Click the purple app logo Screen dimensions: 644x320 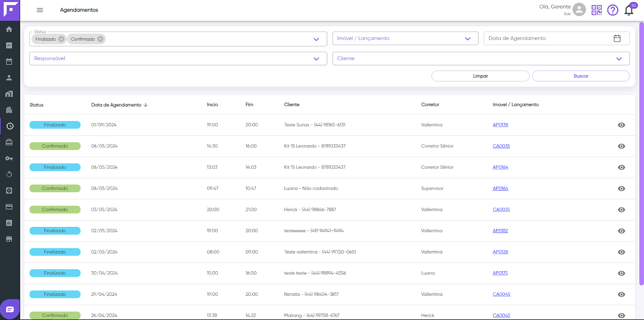[x=10, y=10]
